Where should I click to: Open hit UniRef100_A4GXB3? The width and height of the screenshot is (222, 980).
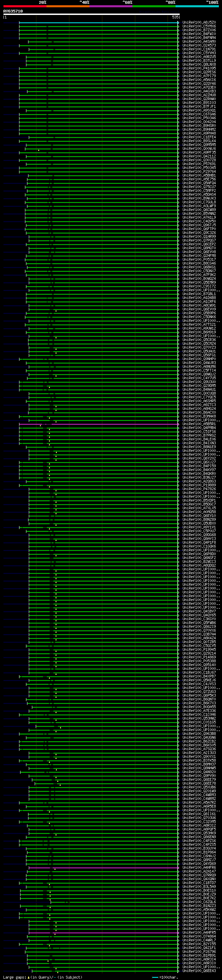[x=199, y=91]
